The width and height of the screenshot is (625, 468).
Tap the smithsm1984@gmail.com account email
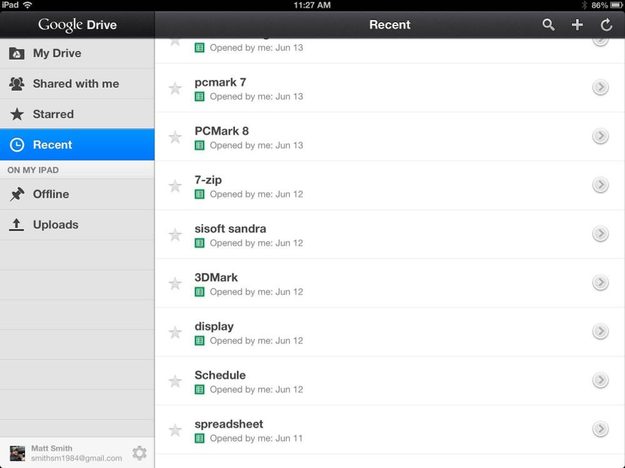[77, 458]
